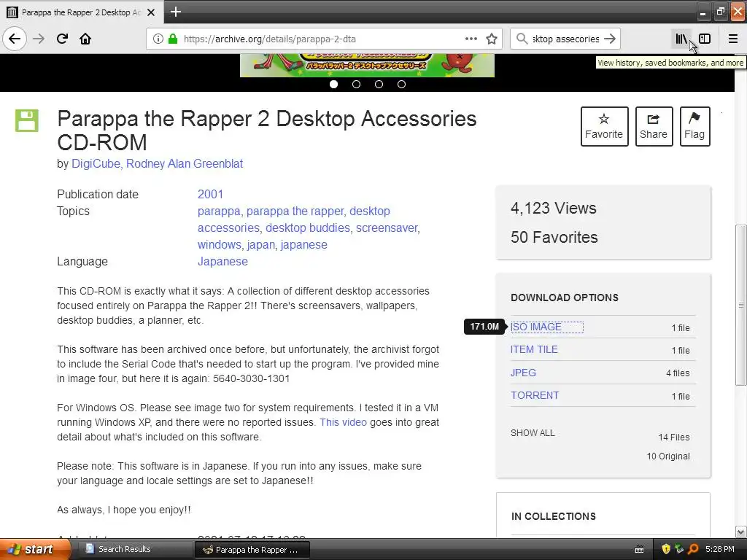Click the 2001 publication date link
This screenshot has width=747, height=560.
[x=210, y=194]
